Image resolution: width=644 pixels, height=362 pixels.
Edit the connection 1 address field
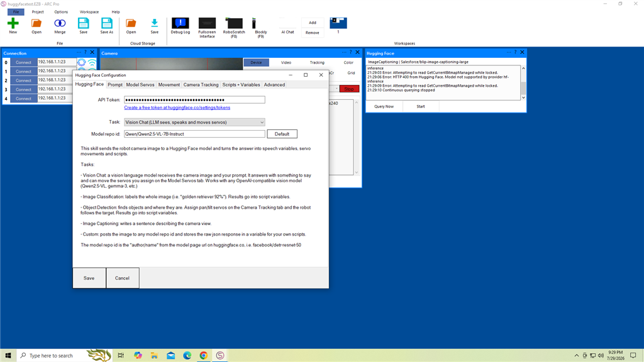57,71
